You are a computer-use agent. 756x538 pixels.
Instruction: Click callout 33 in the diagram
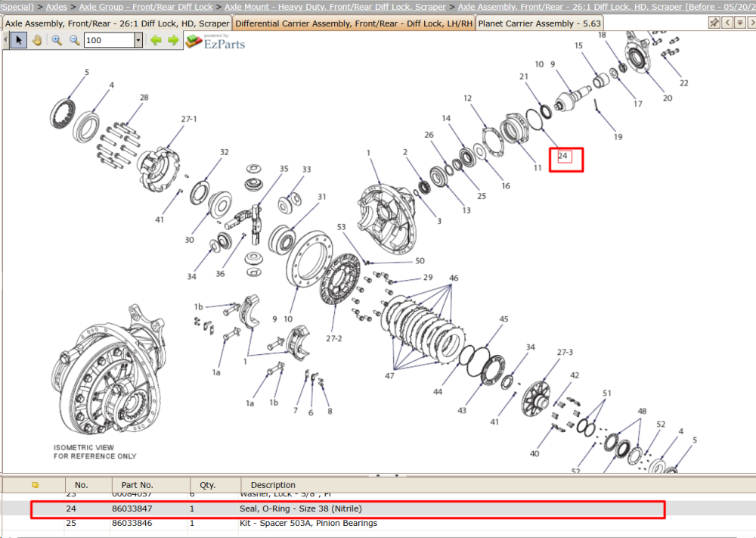tap(307, 169)
